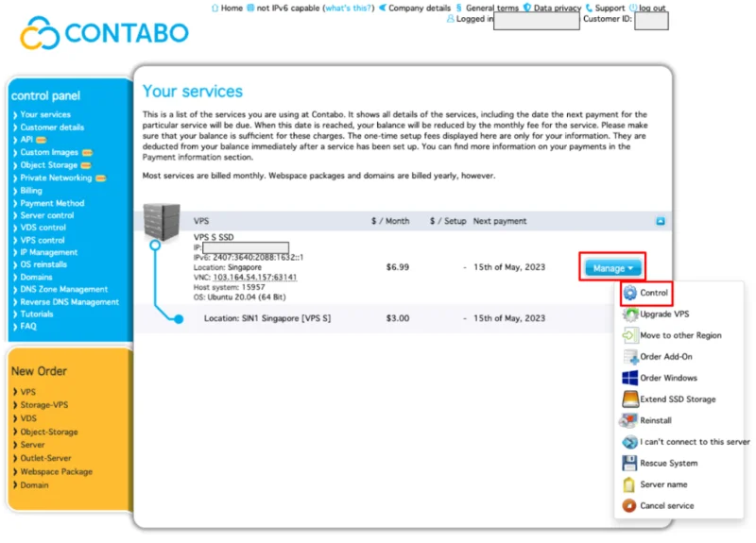The height and width of the screenshot is (543, 756).
Task: Order a new Object-Storage
Action: click(49, 432)
